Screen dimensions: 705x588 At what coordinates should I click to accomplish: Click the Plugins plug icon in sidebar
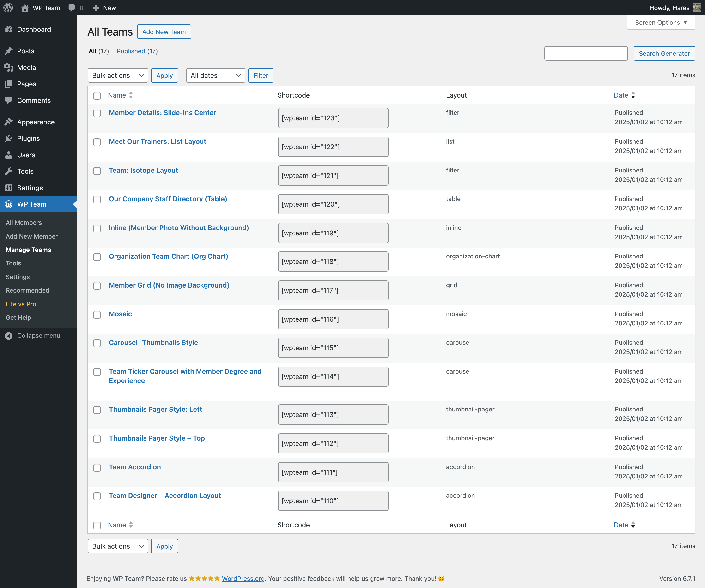pos(9,138)
